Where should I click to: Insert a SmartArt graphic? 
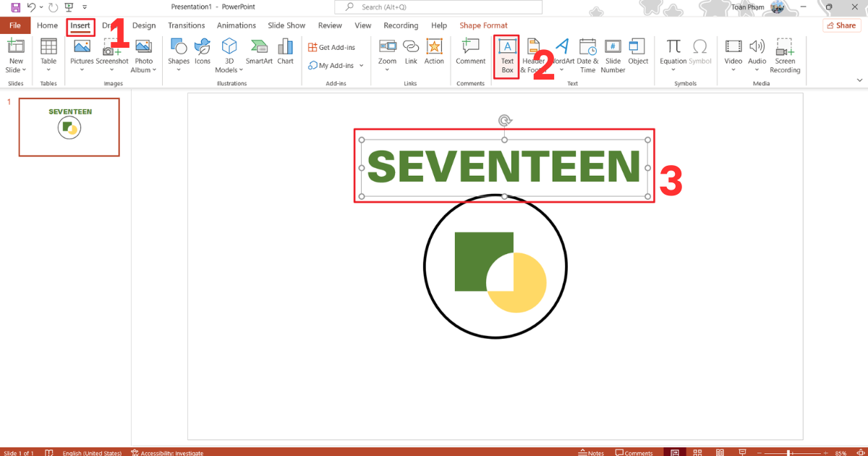pos(259,52)
